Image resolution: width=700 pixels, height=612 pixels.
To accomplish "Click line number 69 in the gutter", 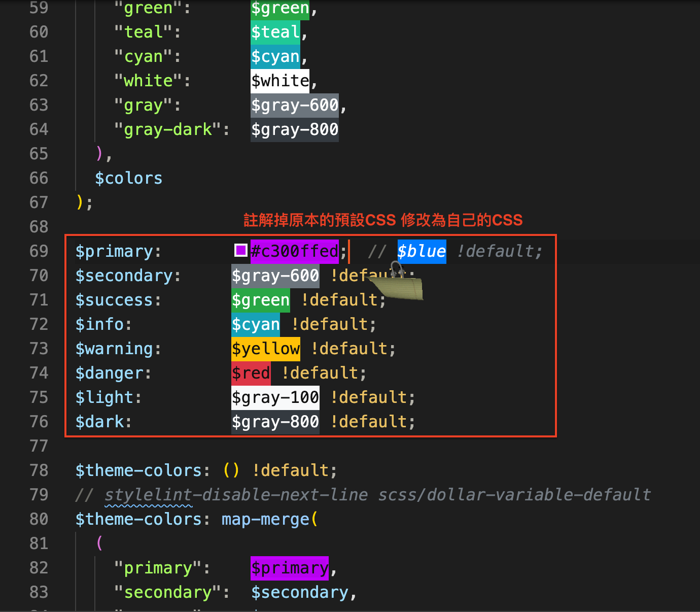I will [39, 251].
